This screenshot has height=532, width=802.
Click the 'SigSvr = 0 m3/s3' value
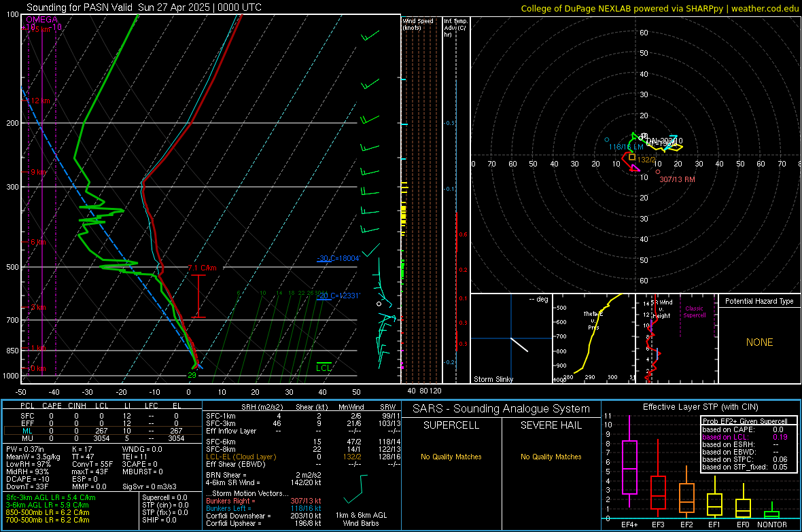(x=150, y=486)
